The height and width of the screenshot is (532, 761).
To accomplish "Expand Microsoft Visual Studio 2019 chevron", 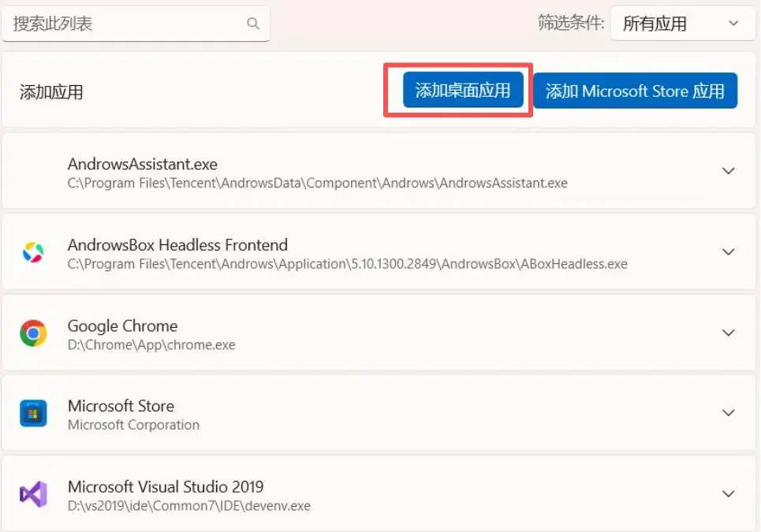I will (x=728, y=494).
